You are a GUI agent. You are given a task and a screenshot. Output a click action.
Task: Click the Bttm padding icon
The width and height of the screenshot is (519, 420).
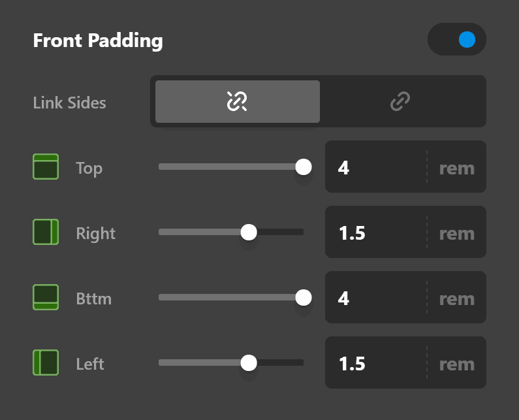pyautogui.click(x=46, y=298)
